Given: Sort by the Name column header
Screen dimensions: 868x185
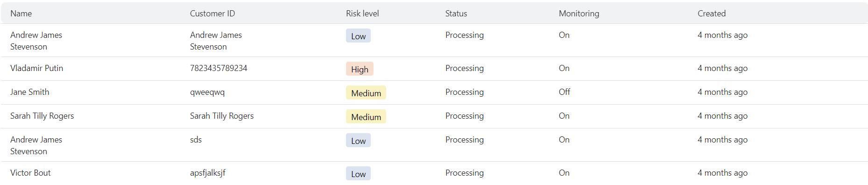Looking at the screenshot, I should tap(21, 14).
